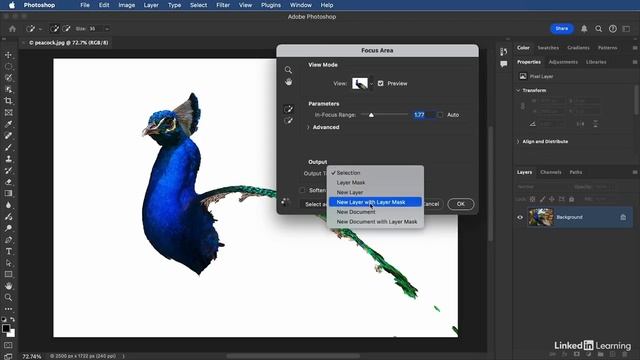Select the Pen tool
640x360 pixels.
(x=8, y=240)
